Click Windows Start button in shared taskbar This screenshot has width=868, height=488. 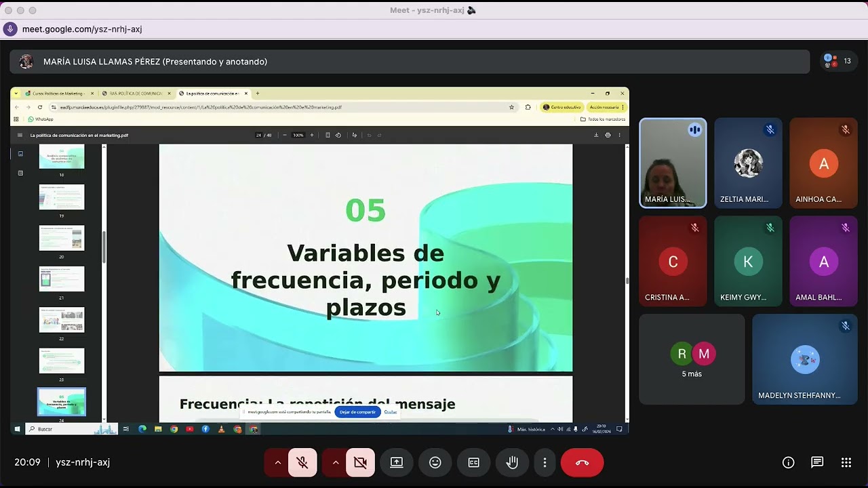point(17,429)
